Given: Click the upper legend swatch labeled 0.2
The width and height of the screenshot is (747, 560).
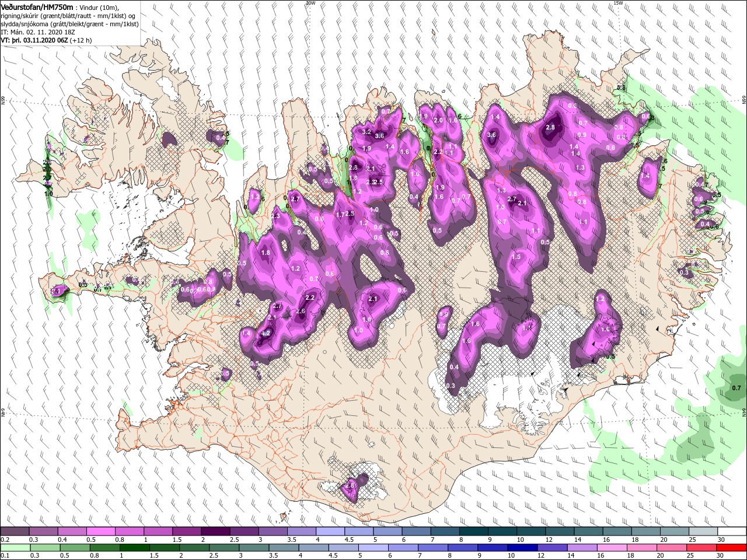Looking at the screenshot, I should (x=15, y=531).
